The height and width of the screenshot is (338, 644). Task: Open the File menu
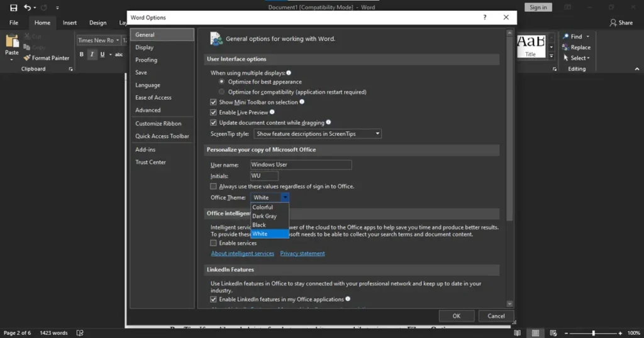pyautogui.click(x=14, y=23)
